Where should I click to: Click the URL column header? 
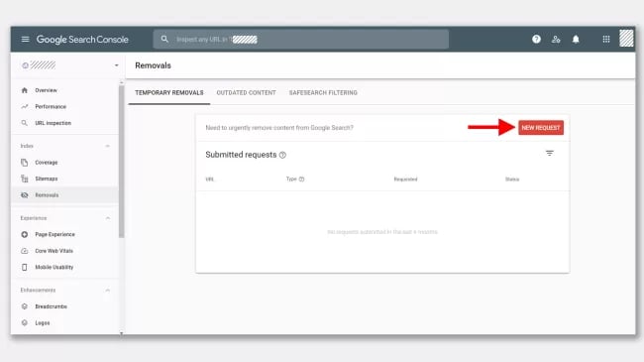pos(210,180)
